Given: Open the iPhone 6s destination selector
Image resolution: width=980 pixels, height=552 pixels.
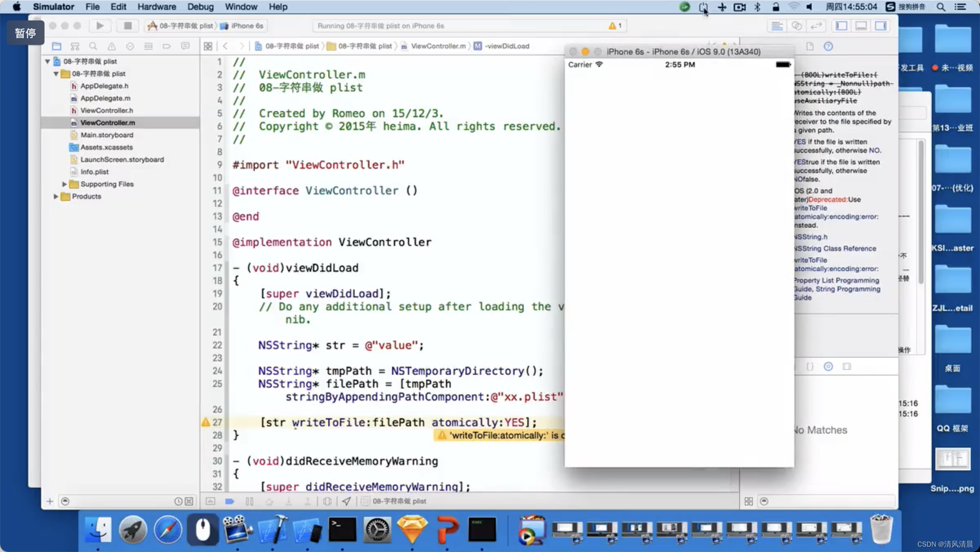Looking at the screenshot, I should (242, 26).
